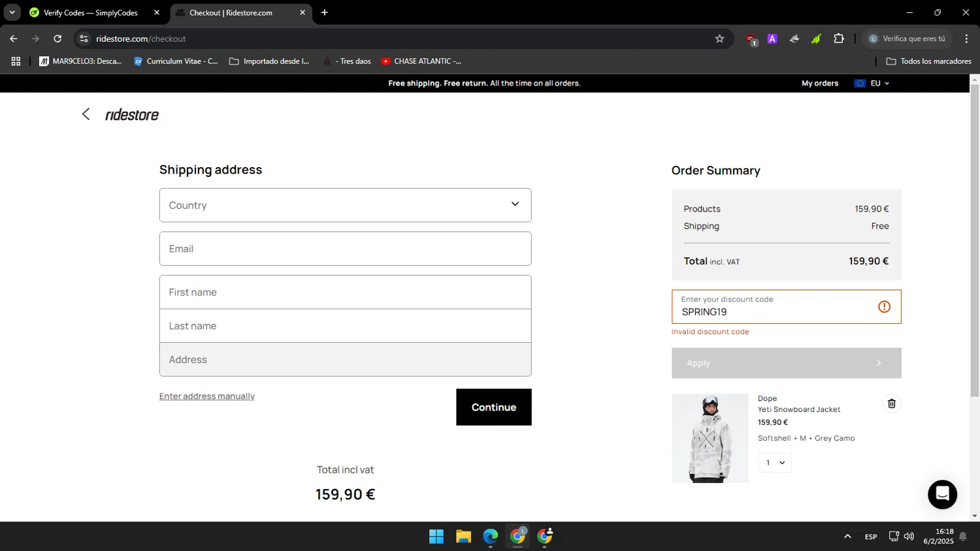This screenshot has width=980, height=551.
Task: Click into the Address field
Action: click(345, 360)
